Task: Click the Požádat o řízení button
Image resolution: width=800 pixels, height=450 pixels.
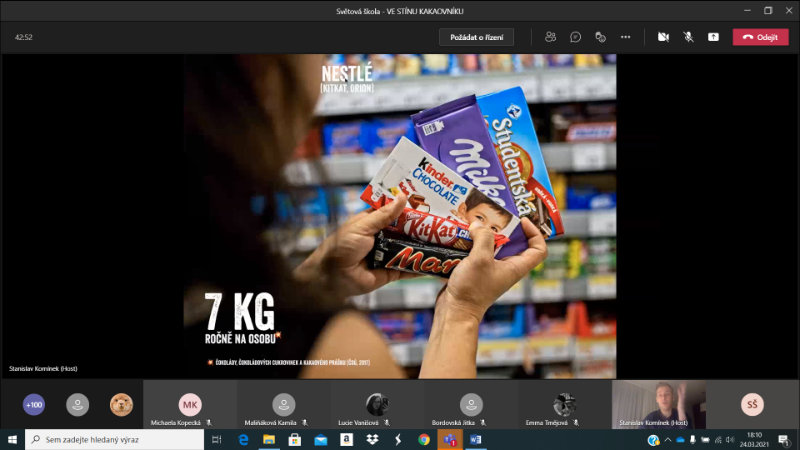Action: pos(476,37)
